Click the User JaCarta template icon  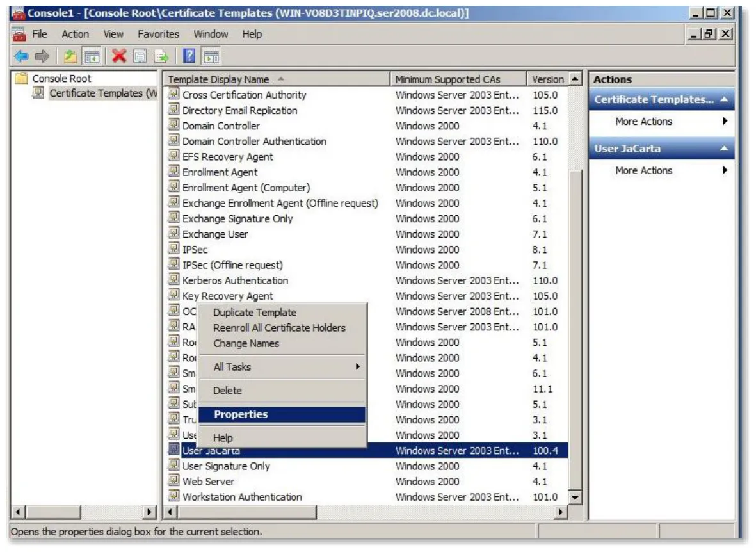[173, 450]
